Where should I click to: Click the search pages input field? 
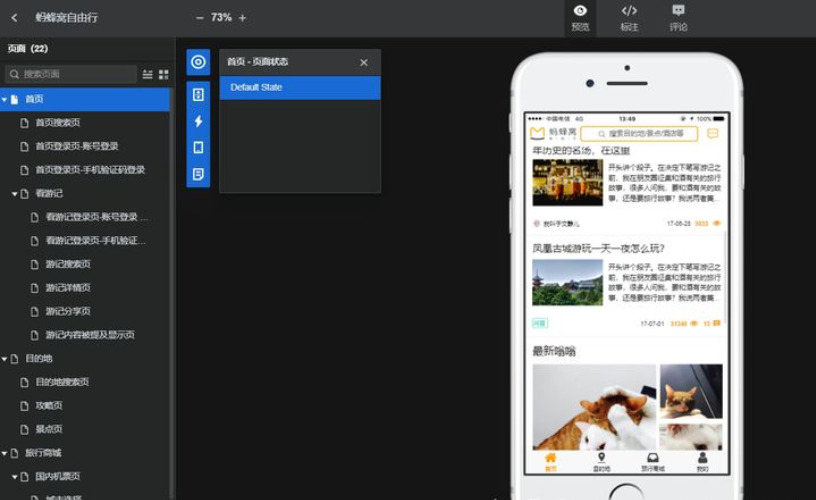click(71, 74)
